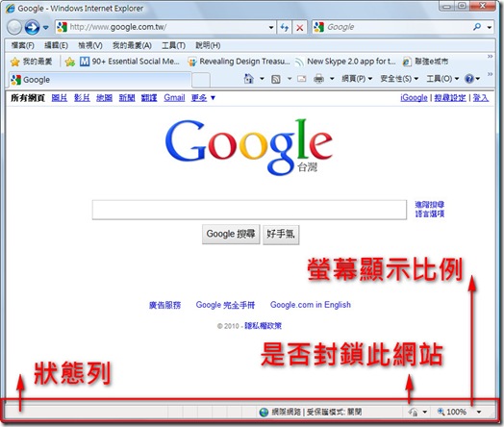Viewport: 504px width, 427px height.
Task: Expand the address bar URL history dropdown
Action: 271,28
